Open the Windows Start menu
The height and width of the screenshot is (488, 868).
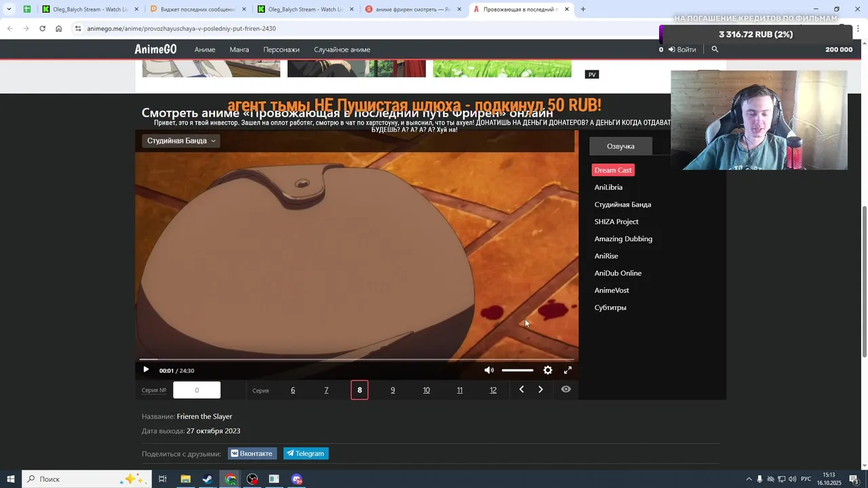click(11, 479)
